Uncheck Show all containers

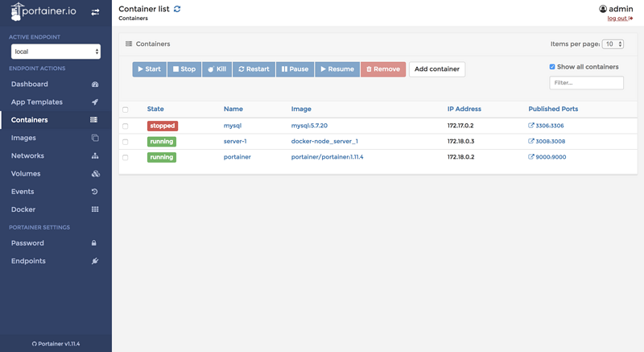coord(552,67)
